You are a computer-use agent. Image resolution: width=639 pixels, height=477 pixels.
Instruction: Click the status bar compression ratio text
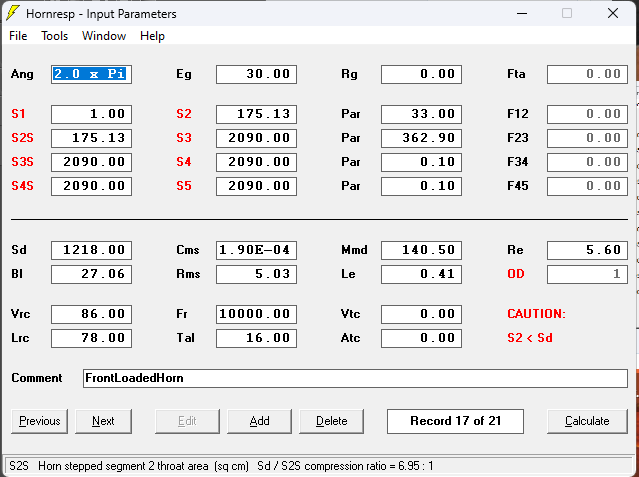[345, 466]
